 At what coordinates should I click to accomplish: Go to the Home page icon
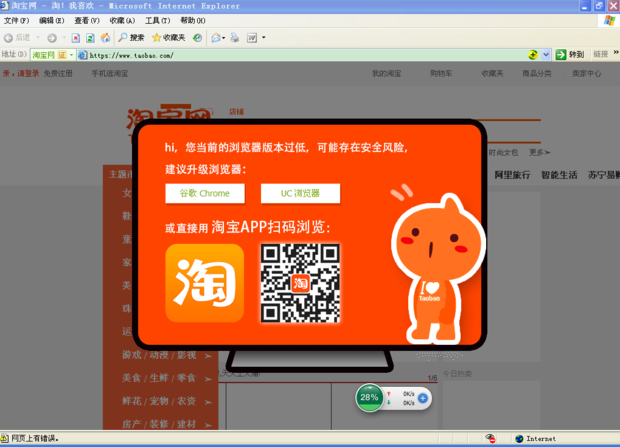point(105,38)
